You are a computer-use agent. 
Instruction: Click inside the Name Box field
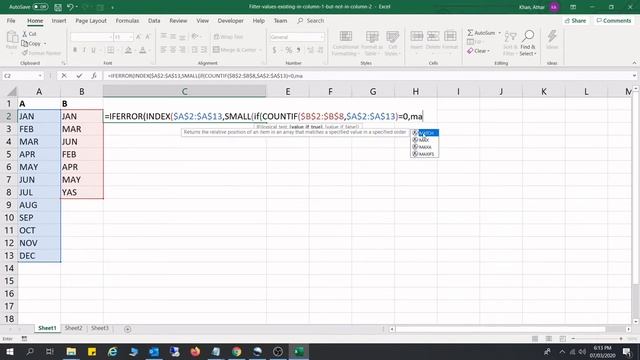coord(20,76)
